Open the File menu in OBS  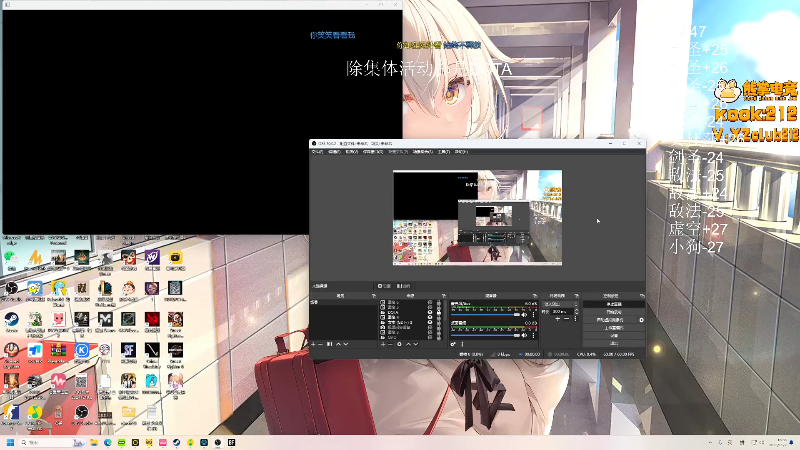[317, 152]
